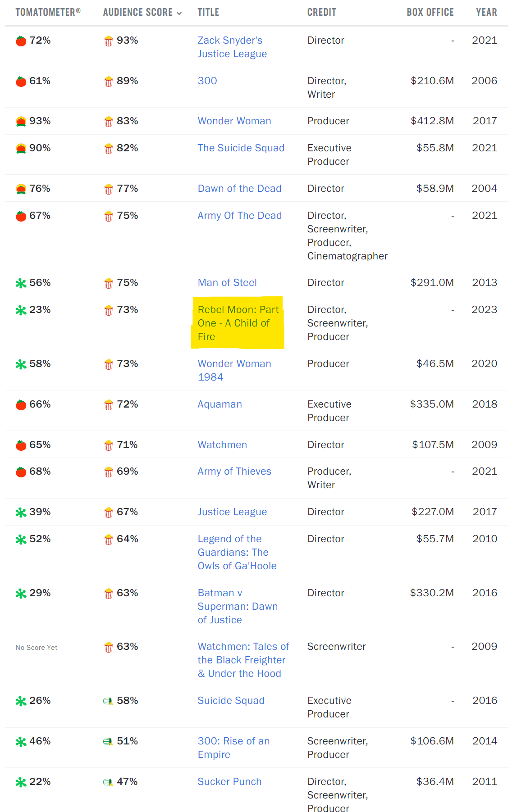The width and height of the screenshot is (517, 812).
Task: Open the Sucker Punch link
Action: coord(229,781)
